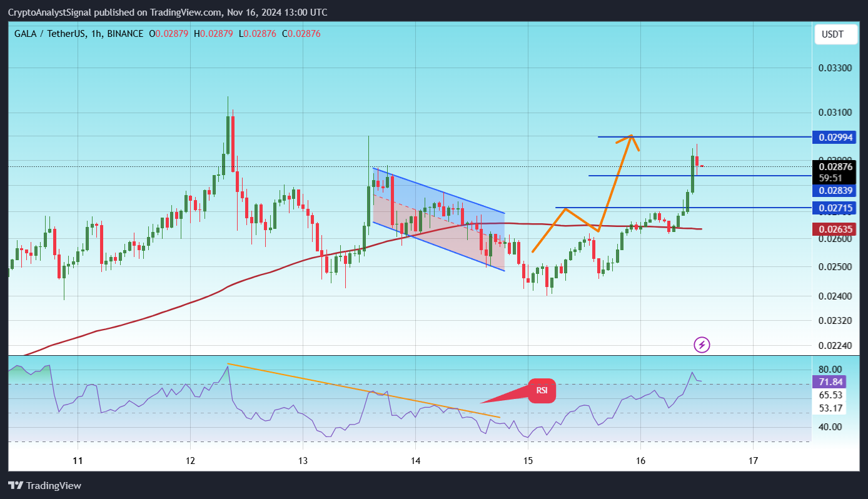Click the 0.02500 price axis label
868x499 pixels.
click(x=835, y=267)
